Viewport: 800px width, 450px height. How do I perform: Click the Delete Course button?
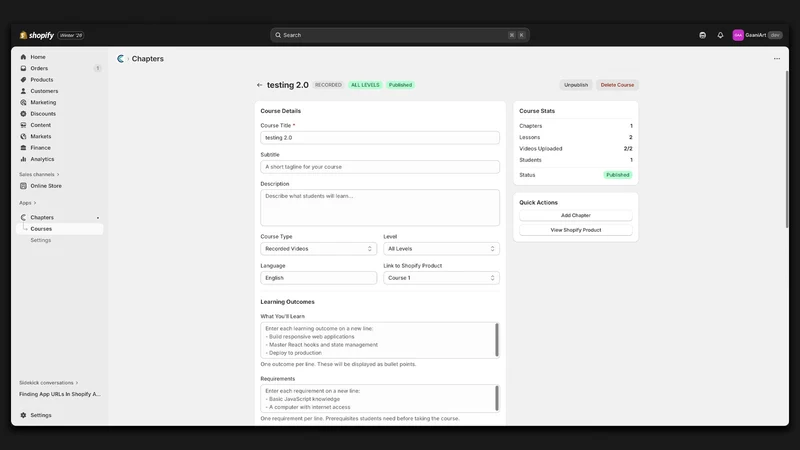[x=617, y=85]
